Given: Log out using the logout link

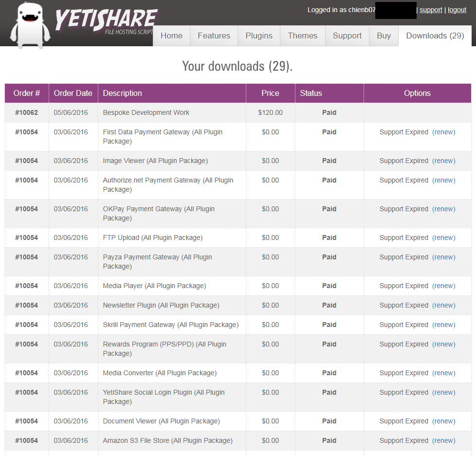Looking at the screenshot, I should (457, 10).
